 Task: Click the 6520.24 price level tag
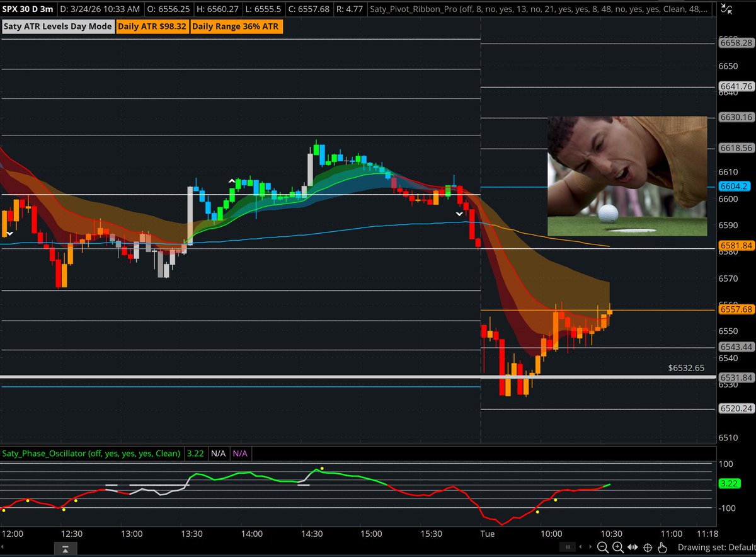(x=736, y=408)
